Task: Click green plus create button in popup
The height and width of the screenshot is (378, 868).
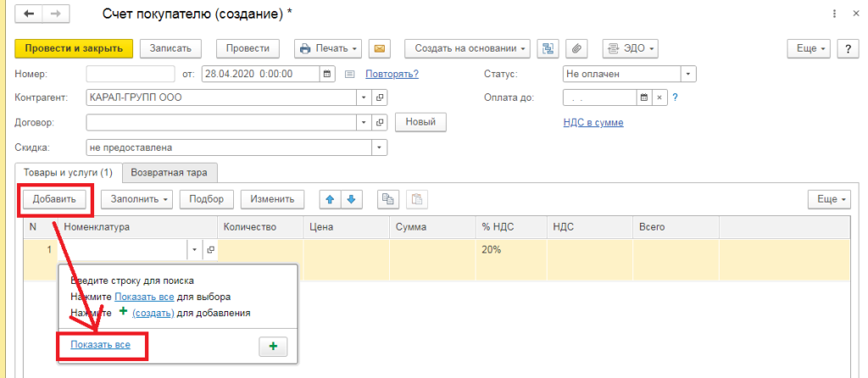Action: [272, 346]
